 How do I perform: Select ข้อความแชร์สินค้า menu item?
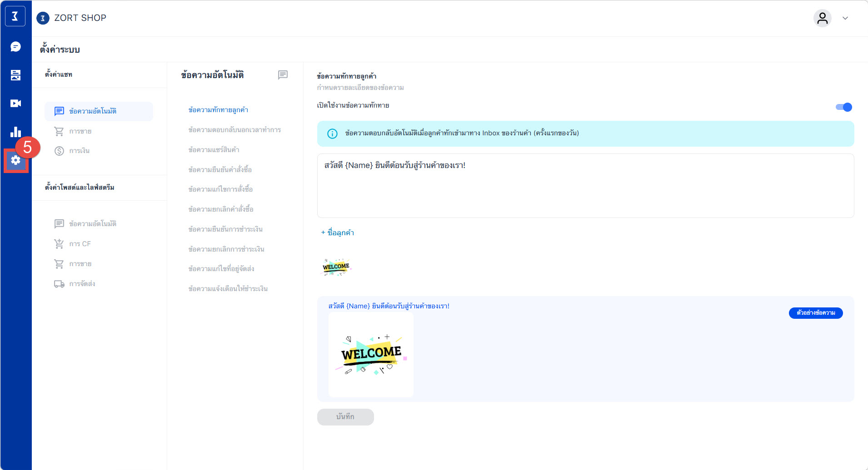pyautogui.click(x=214, y=150)
